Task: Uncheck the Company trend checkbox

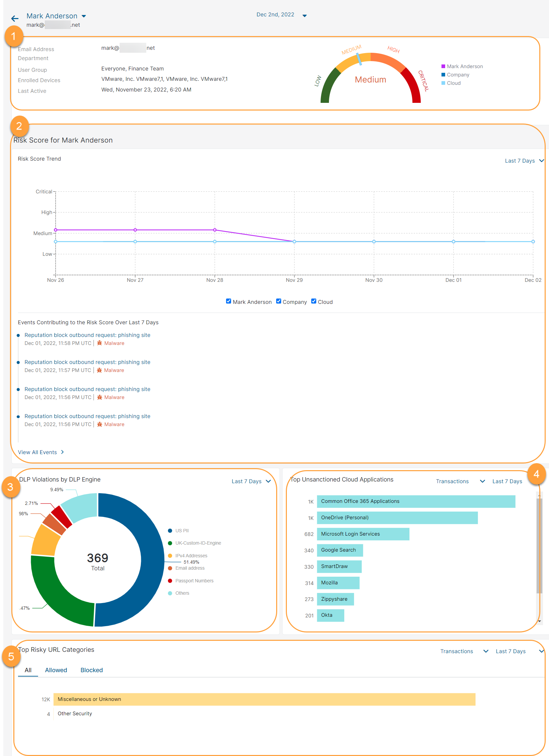Action: [x=279, y=301]
